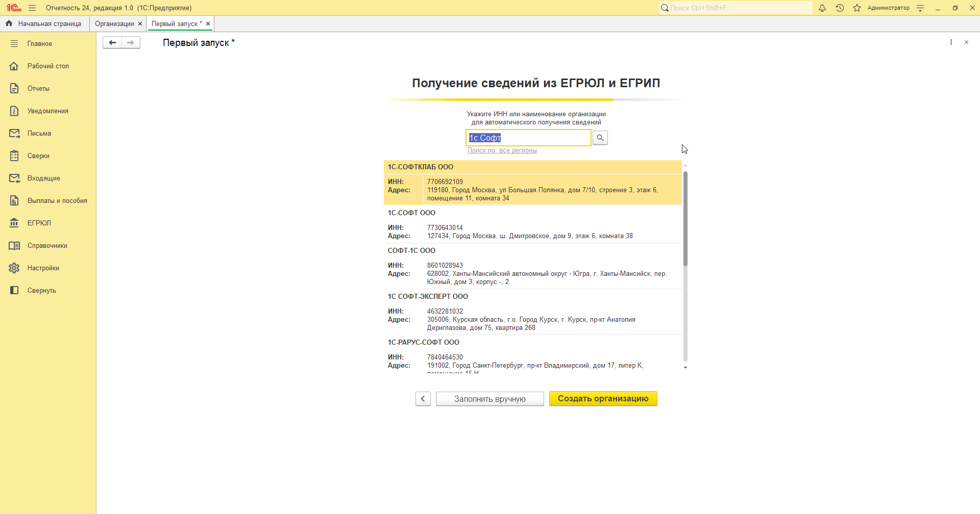Click INN value 4632281032
The width and height of the screenshot is (980, 514).
(x=445, y=312)
